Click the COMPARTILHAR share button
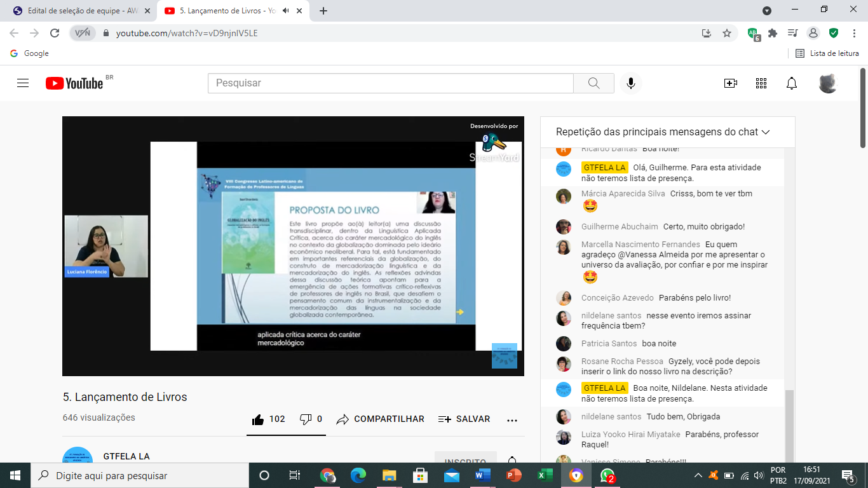Screen dimensions: 868x488 click(x=380, y=419)
